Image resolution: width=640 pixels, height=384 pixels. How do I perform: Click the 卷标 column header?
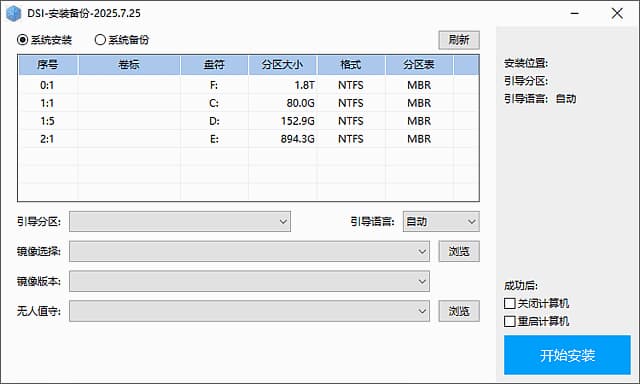pos(129,65)
